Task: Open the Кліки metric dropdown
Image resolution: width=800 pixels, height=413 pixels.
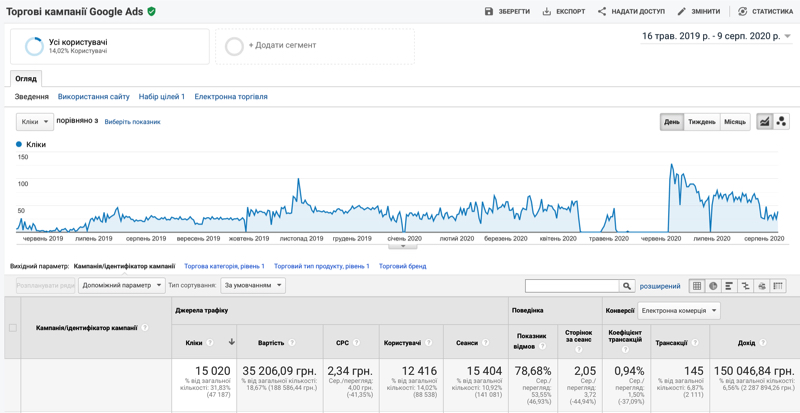Action: [34, 122]
